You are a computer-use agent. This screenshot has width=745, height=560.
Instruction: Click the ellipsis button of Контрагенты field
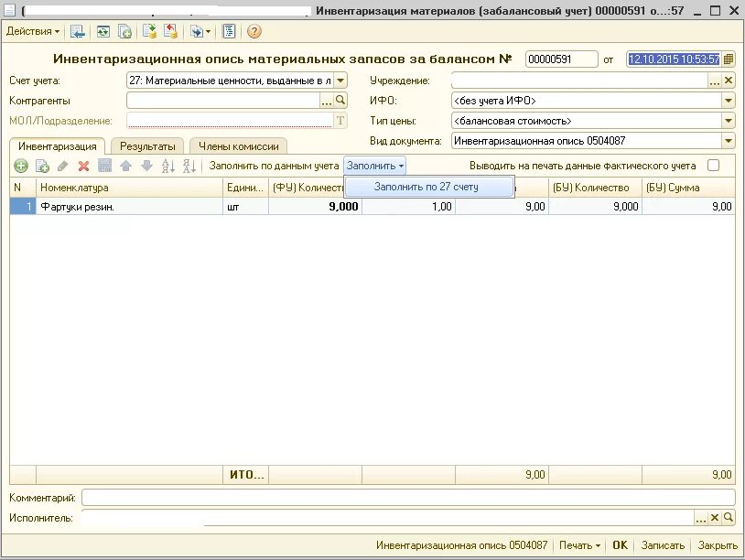tap(327, 101)
